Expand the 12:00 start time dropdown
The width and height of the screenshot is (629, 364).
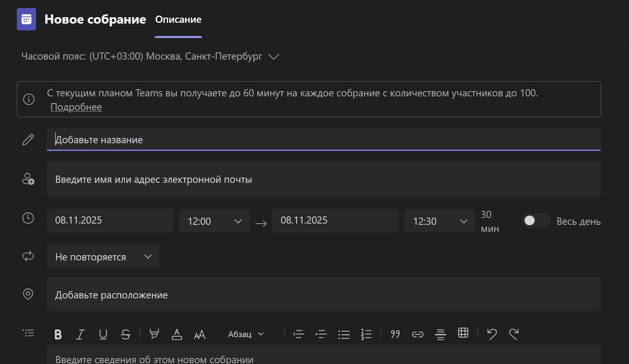click(214, 221)
